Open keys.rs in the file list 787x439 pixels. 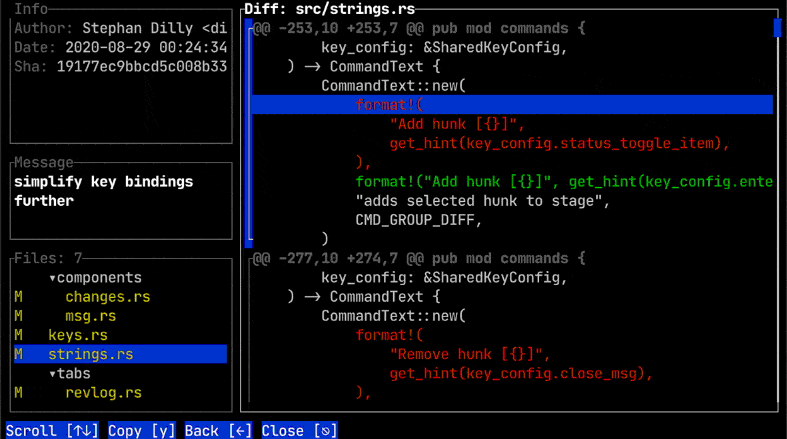pyautogui.click(x=78, y=335)
